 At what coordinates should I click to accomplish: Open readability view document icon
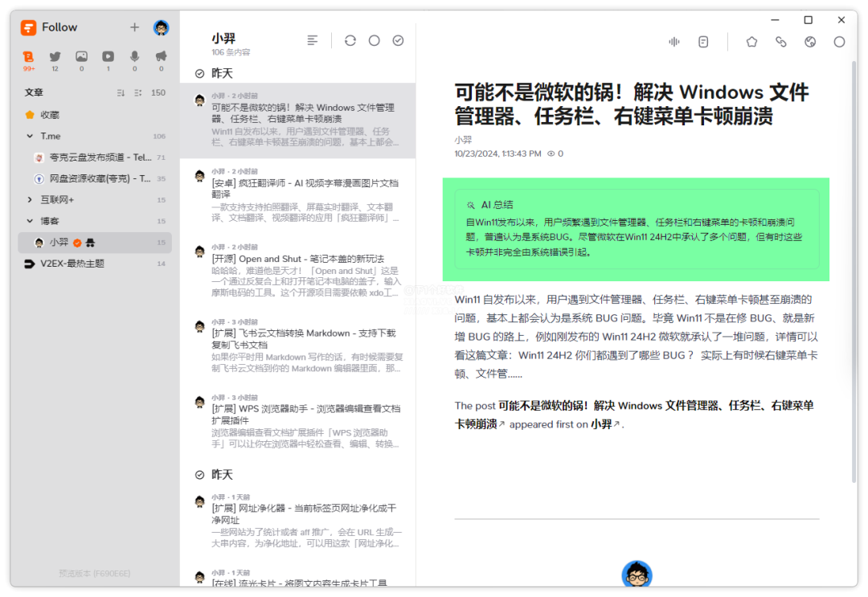703,42
